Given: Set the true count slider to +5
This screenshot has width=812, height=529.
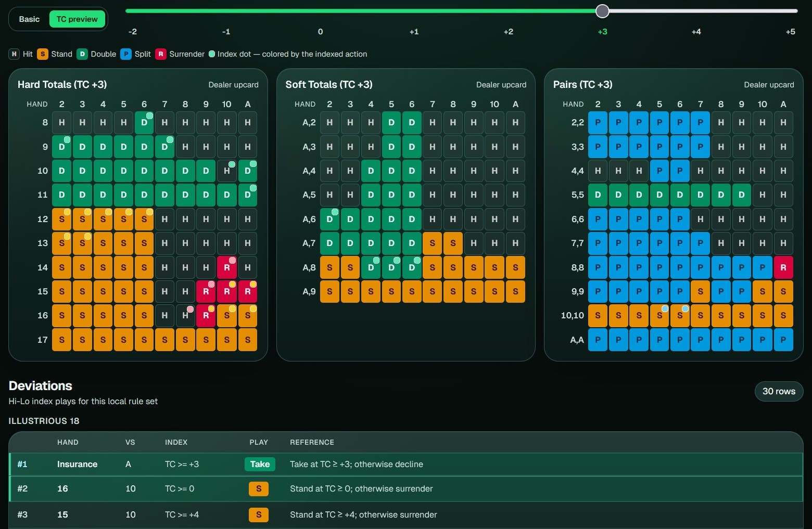Looking at the screenshot, I should click(790, 32).
